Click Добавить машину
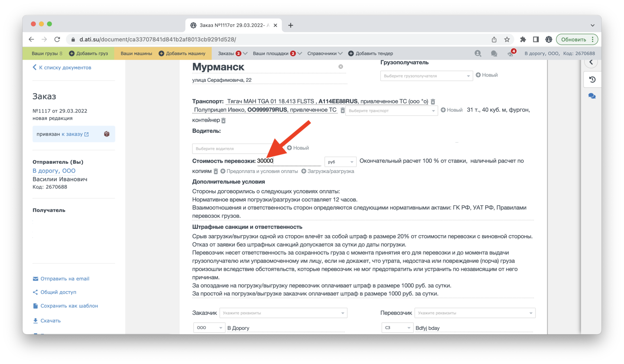624x364 pixels. 182,53
